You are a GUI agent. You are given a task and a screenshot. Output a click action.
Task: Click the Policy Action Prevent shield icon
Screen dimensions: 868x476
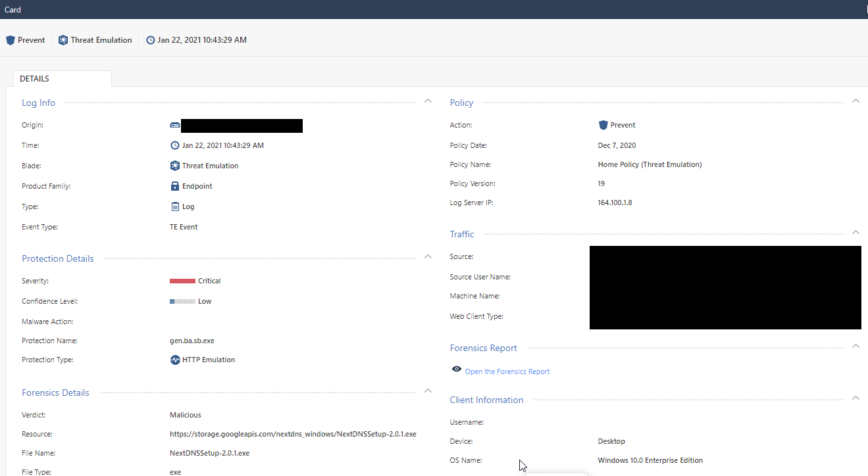[x=603, y=125]
